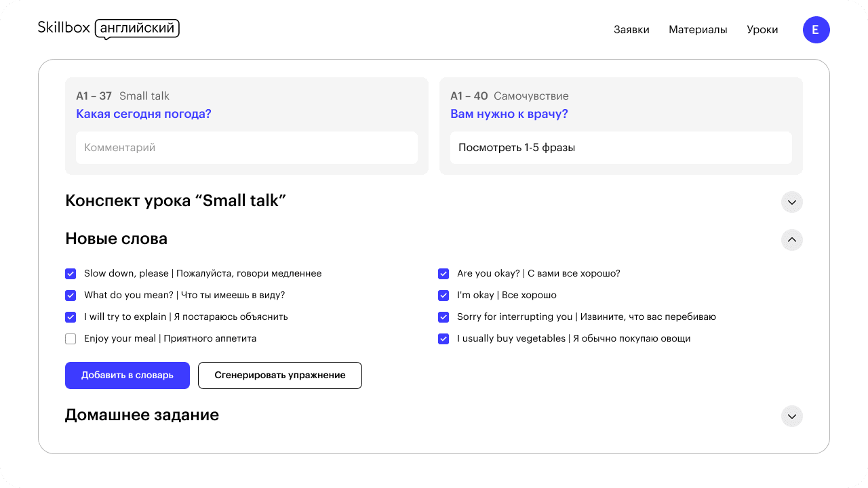Click "Сгенерировать упражнение"

coord(279,375)
